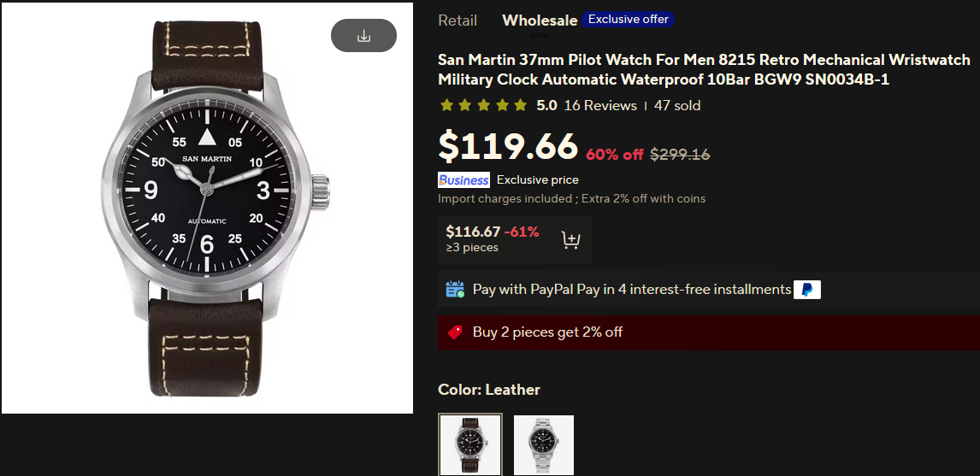Click the PayPal Pay in 4 banner

631,290
